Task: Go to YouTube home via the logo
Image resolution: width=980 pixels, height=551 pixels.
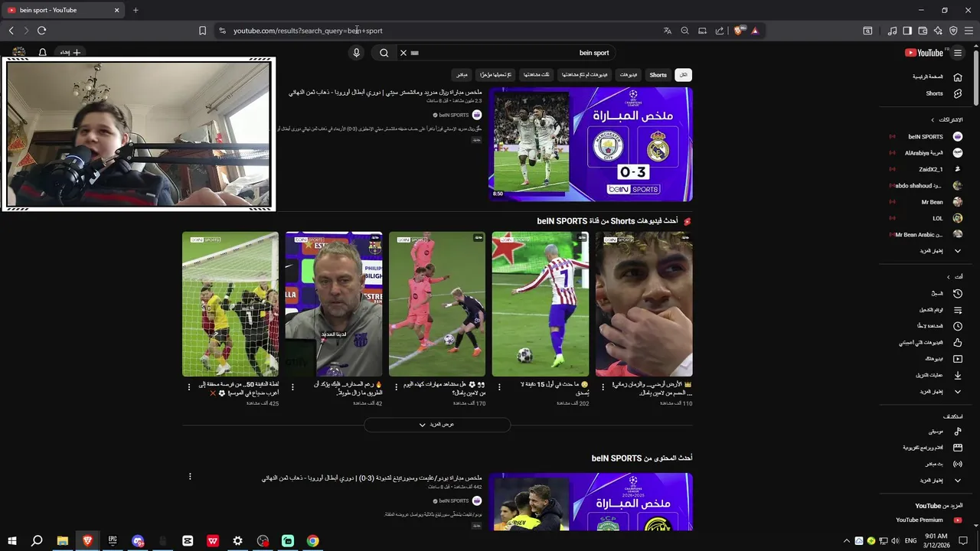Action: pyautogui.click(x=923, y=53)
